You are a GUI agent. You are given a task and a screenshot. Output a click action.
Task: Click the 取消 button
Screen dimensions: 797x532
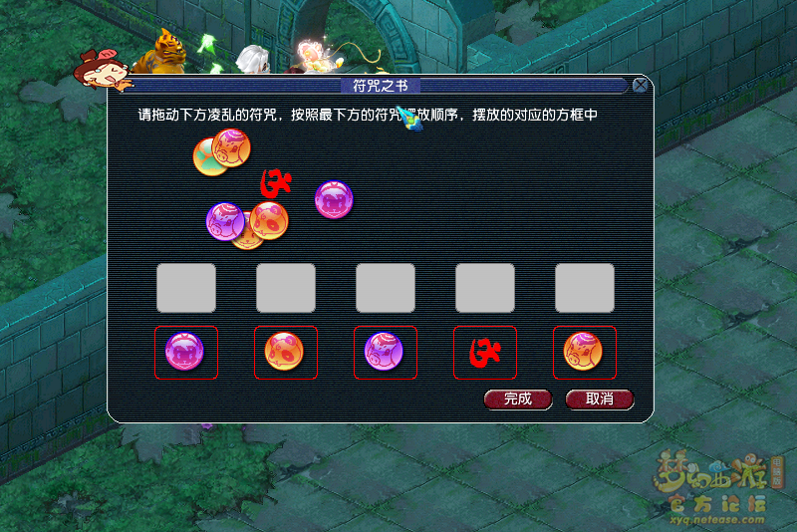(600, 399)
